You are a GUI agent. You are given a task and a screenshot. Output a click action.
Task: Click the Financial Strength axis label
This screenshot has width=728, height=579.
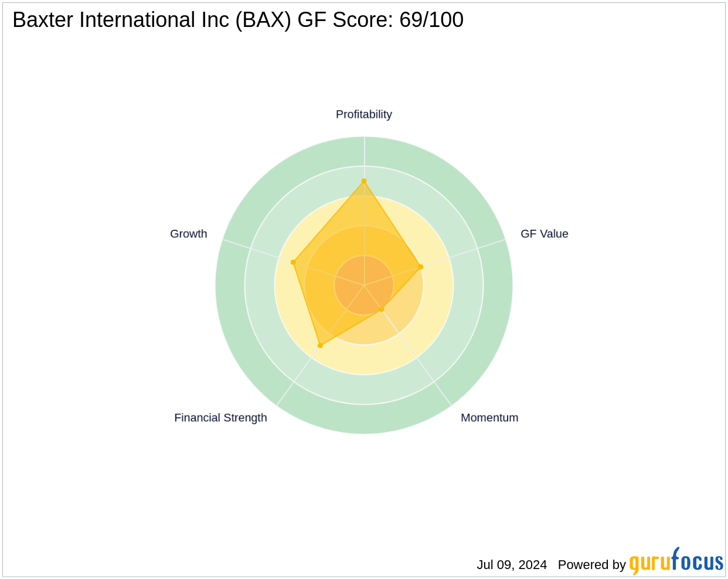220,418
